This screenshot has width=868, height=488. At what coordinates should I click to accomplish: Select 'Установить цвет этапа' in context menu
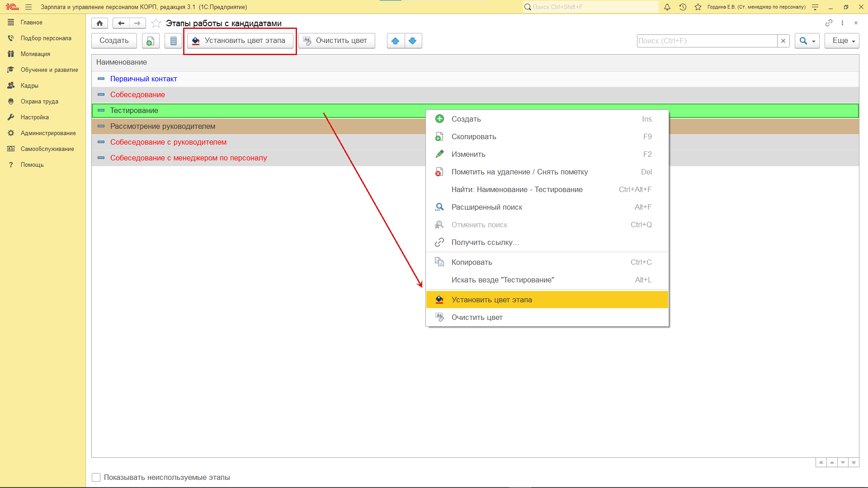coord(491,300)
